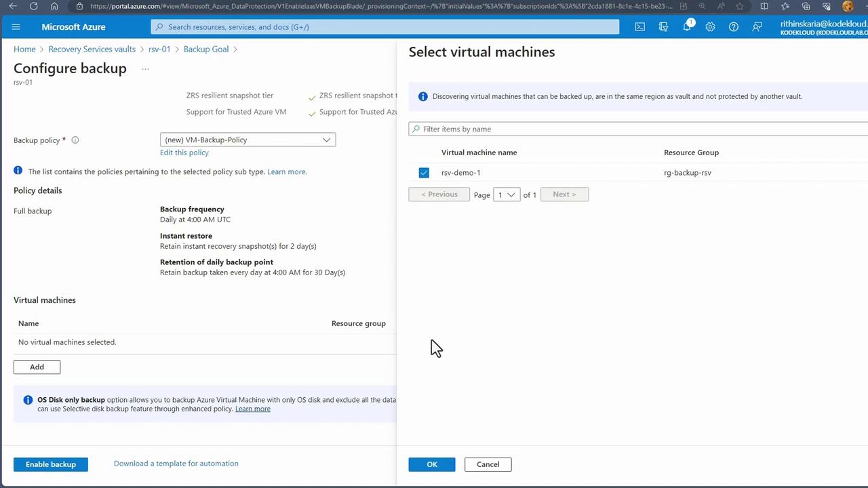
Task: Click the browser address bar URL
Action: click(x=381, y=6)
